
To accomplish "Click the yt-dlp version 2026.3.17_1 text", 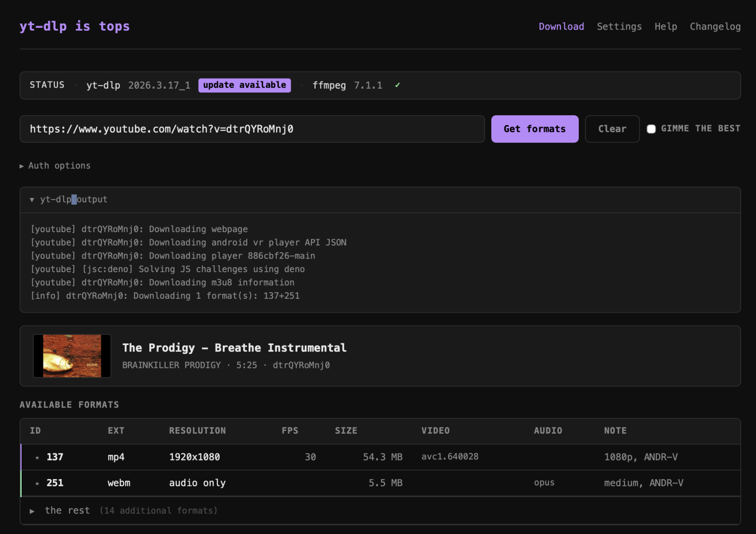I will [x=159, y=85].
